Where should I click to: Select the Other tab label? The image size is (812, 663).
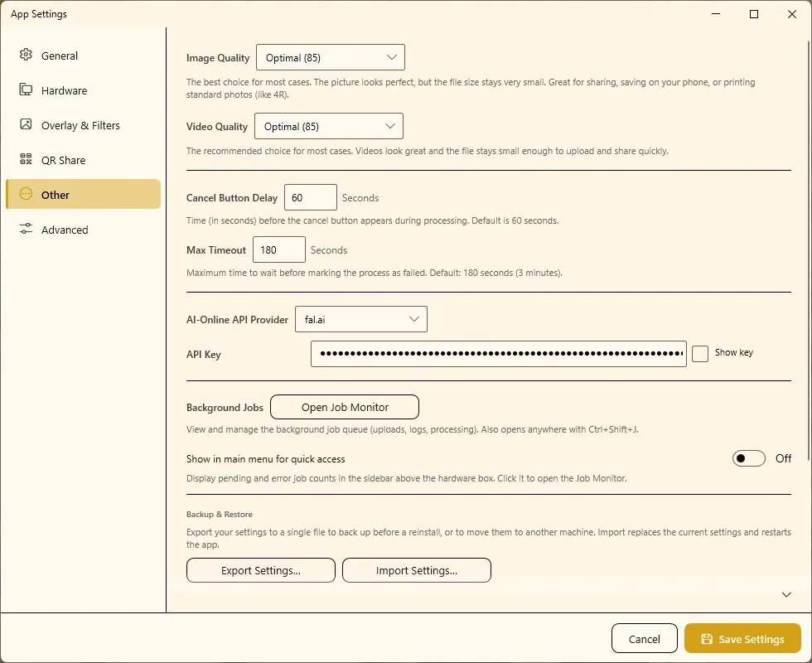[x=56, y=195]
